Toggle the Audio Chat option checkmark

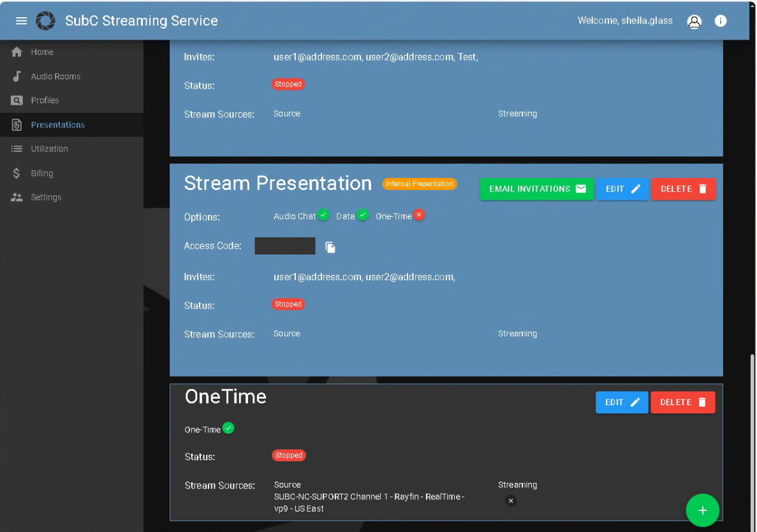coord(323,215)
